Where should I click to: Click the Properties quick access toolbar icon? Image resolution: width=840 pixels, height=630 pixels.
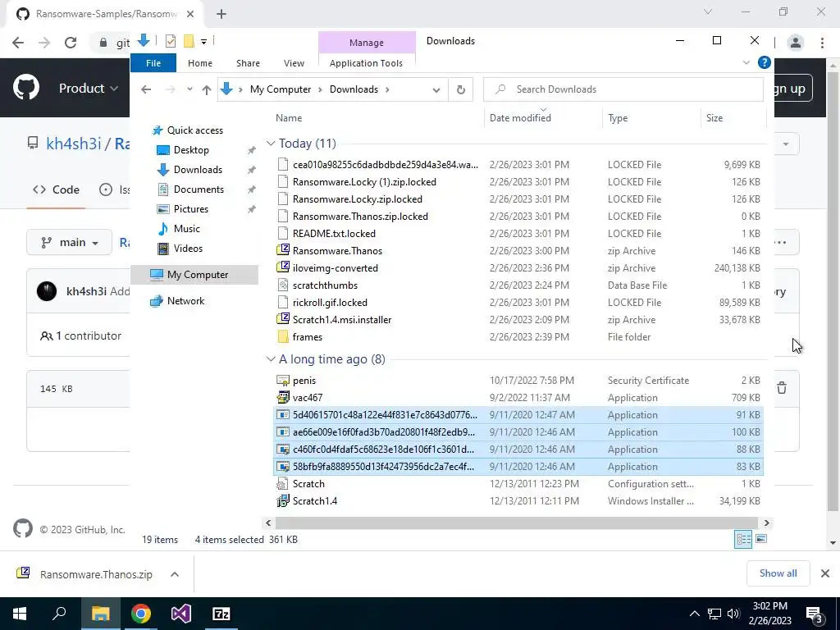(171, 41)
